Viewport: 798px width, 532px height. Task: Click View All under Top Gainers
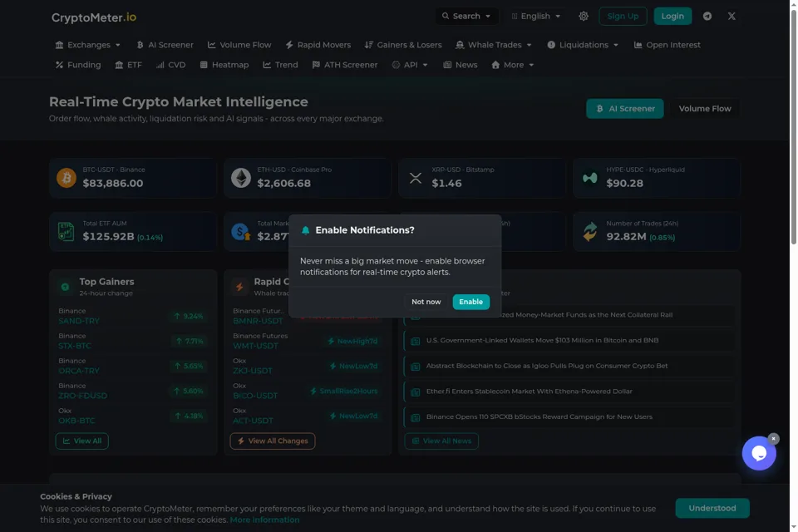[x=82, y=441]
